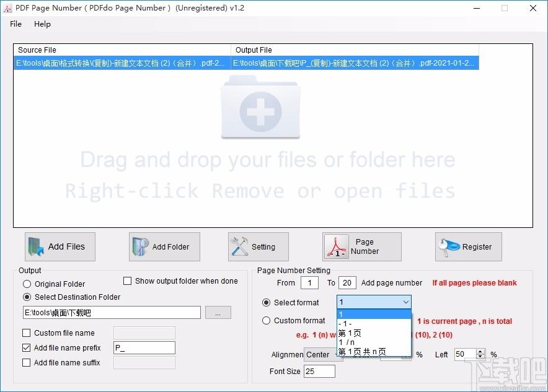Screen dimensions: 548x392
Task: Open the File menu
Action: [x=15, y=24]
